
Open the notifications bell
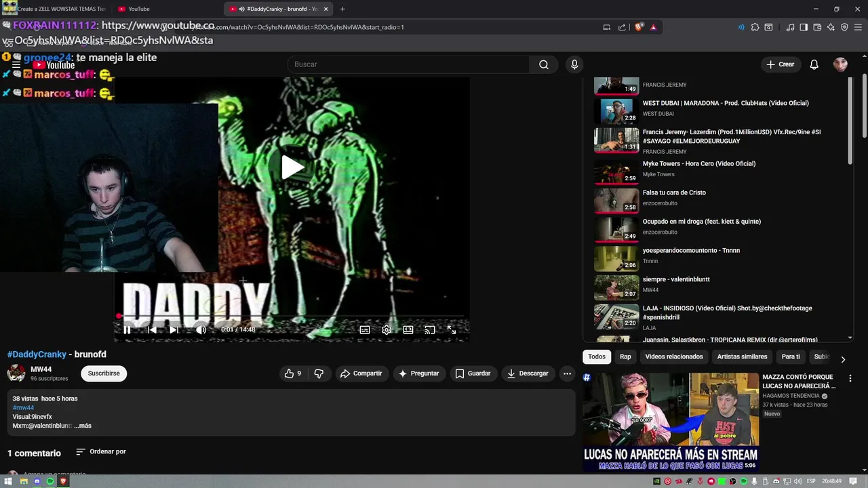[x=814, y=64]
